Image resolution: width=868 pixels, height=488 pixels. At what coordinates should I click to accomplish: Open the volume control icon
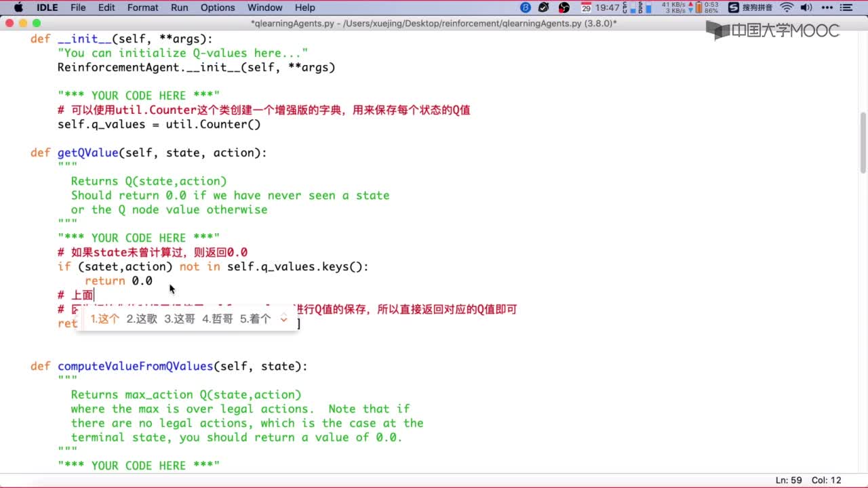pos(806,7)
